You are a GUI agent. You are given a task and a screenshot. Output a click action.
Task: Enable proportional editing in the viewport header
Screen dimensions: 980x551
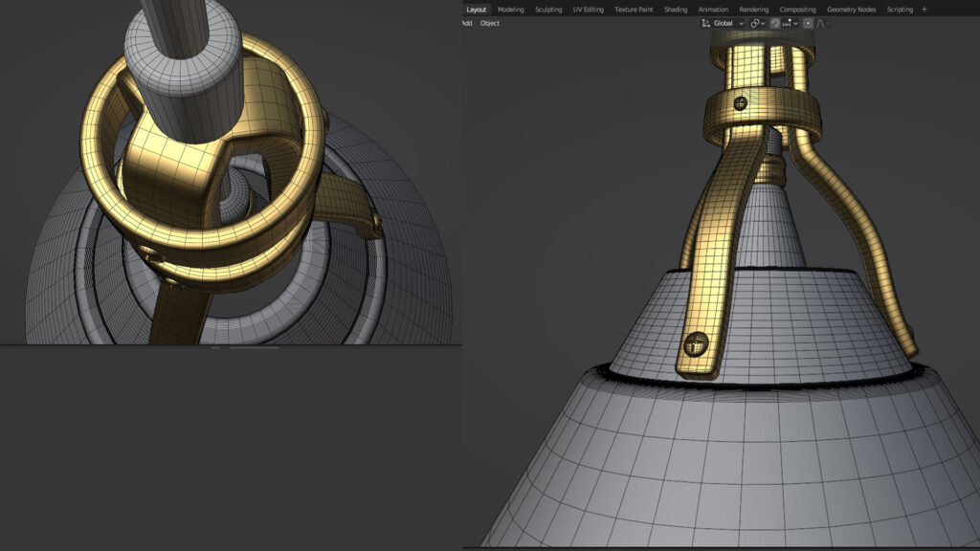tap(808, 23)
